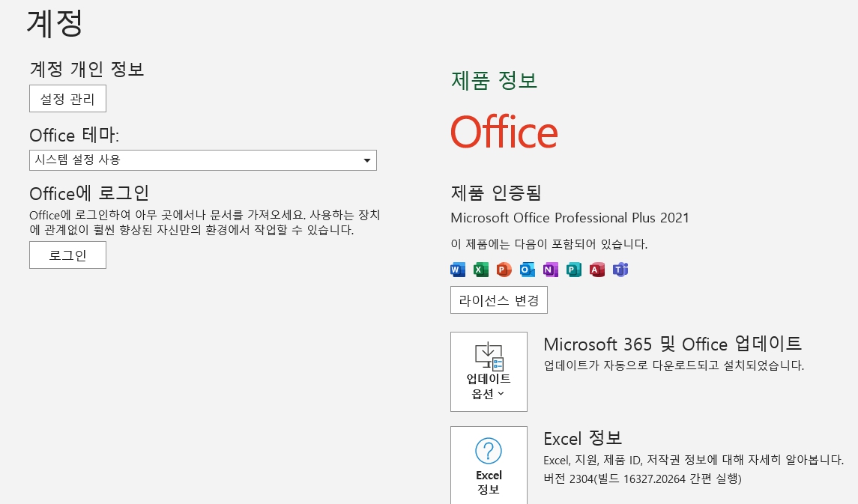This screenshot has width=858, height=504.
Task: Click Microsoft 365 및 Office 업데이트 heading
Action: (x=672, y=344)
